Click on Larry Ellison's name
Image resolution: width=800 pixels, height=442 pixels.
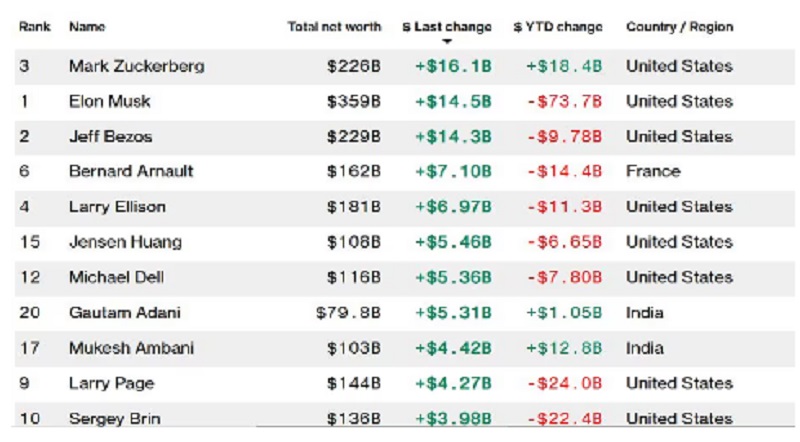click(x=117, y=207)
